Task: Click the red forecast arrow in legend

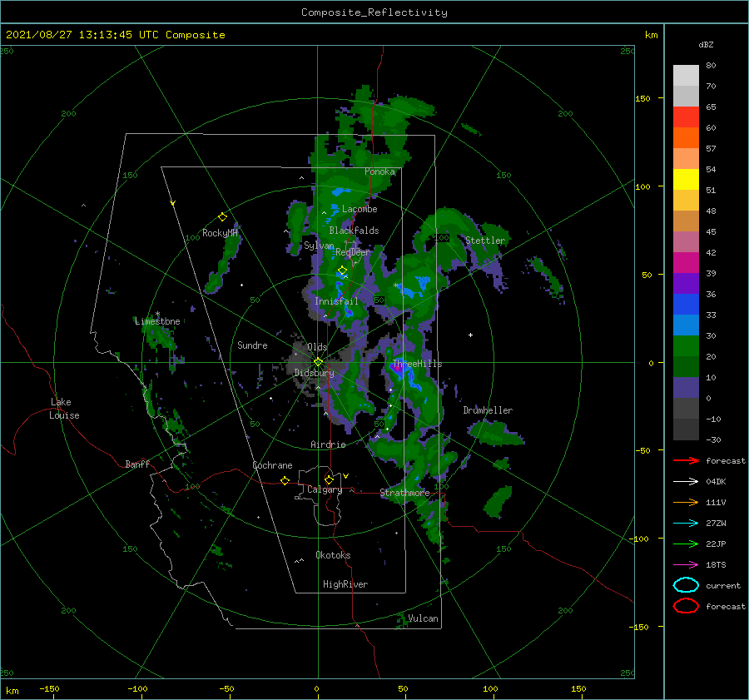Action: [x=686, y=460]
